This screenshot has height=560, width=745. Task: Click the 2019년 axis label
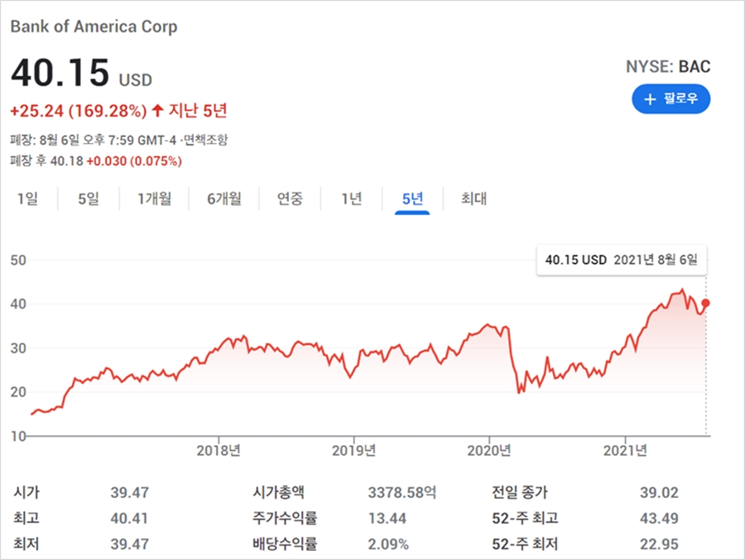coord(354,450)
